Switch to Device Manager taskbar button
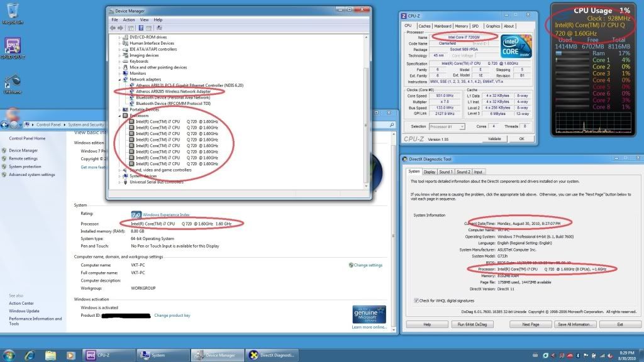The image size is (644, 362). [218, 356]
